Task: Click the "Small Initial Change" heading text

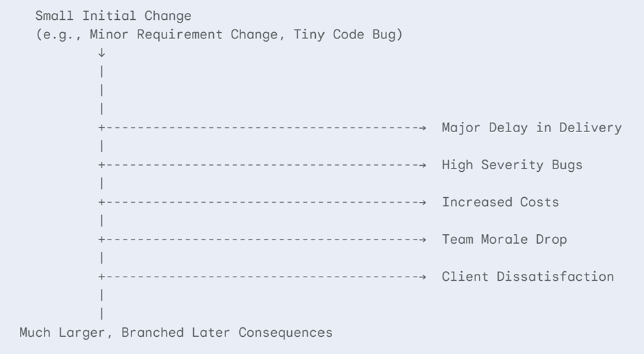Action: pyautogui.click(x=113, y=16)
